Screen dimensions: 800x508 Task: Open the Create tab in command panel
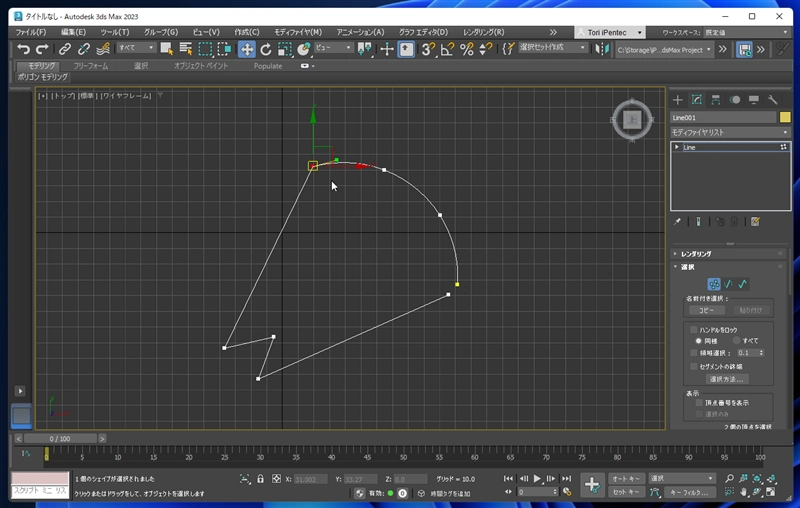[x=677, y=100]
